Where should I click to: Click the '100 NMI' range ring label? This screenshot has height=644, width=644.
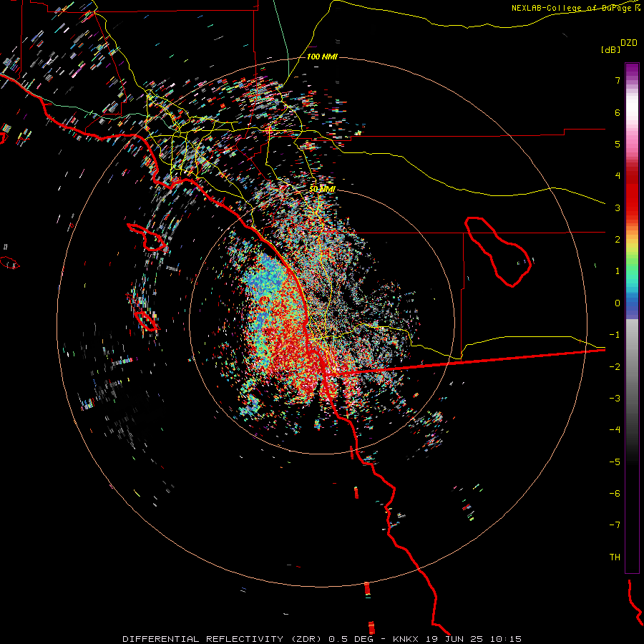click(322, 57)
